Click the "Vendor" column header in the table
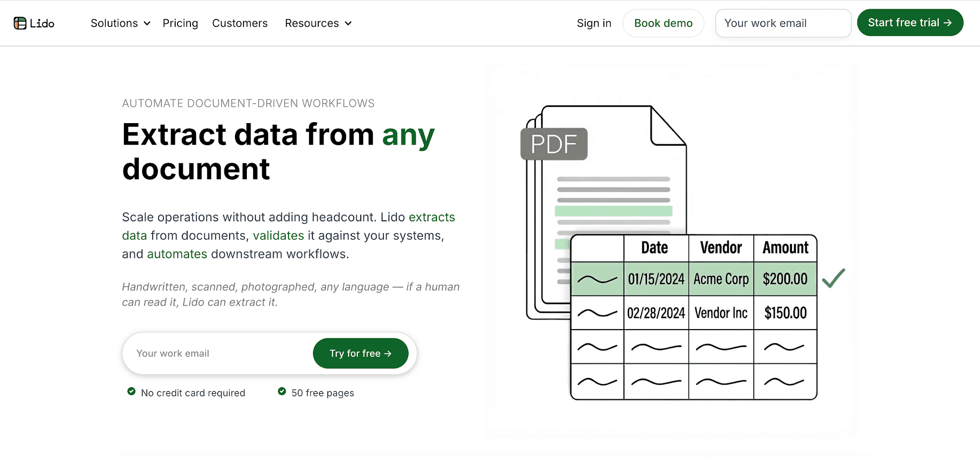This screenshot has width=980, height=457. pyautogui.click(x=721, y=248)
